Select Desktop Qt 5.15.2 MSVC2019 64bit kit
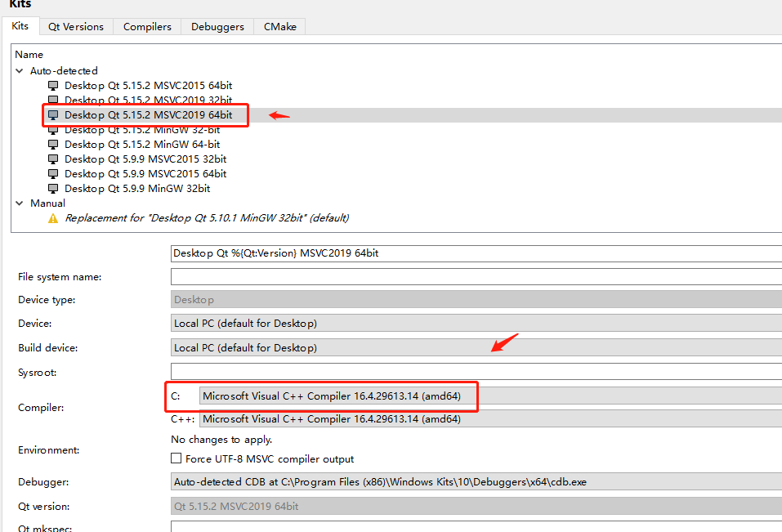Image resolution: width=782 pixels, height=532 pixels. click(148, 115)
